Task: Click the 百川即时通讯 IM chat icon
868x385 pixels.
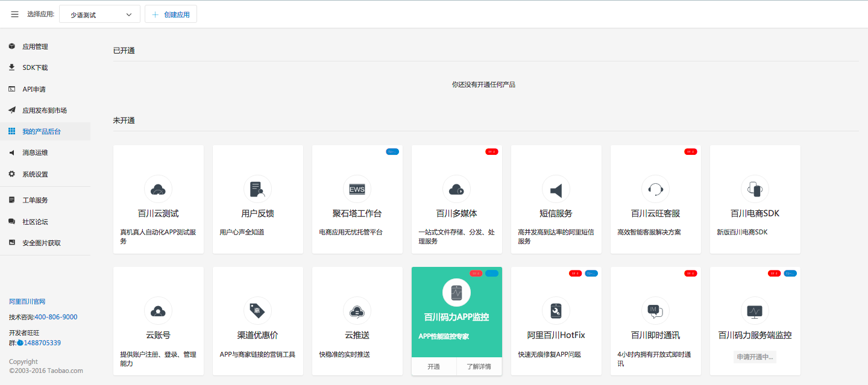Action: [655, 311]
